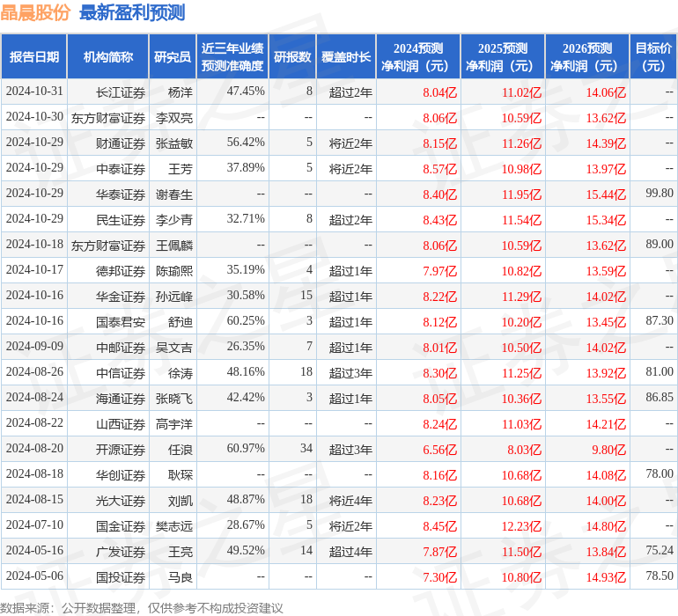
Task: Click target price 86.85
Action: coord(660,397)
